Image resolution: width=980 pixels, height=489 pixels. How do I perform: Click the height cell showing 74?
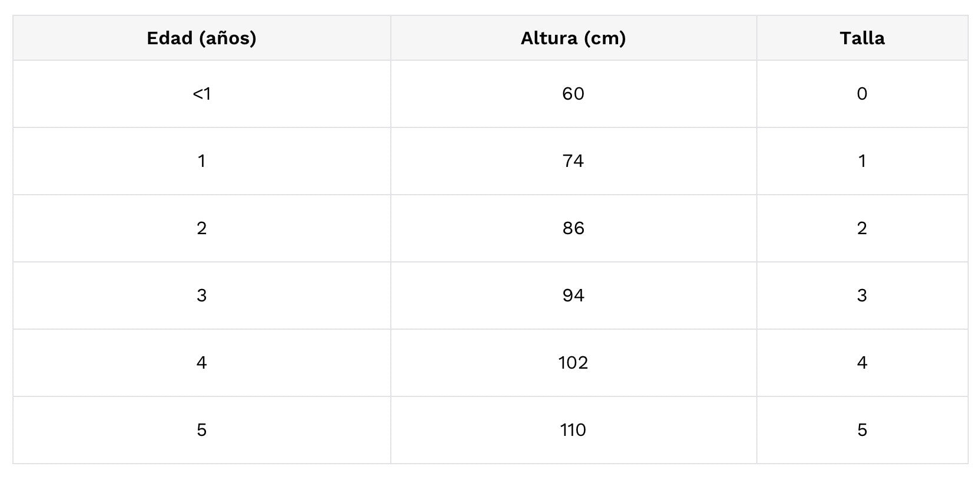573,161
